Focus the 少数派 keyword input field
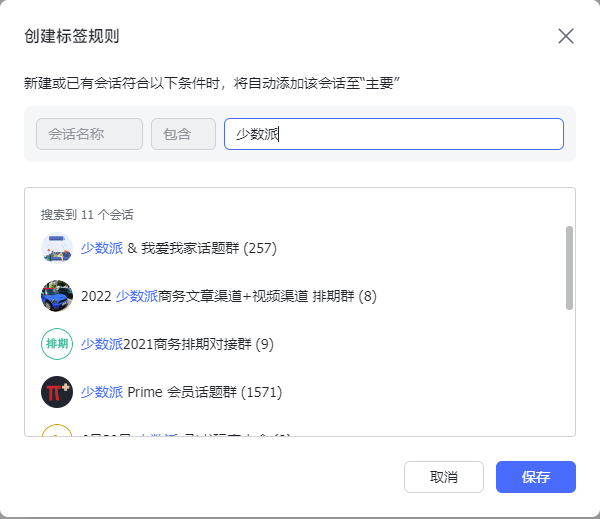This screenshot has height=519, width=600. point(393,134)
